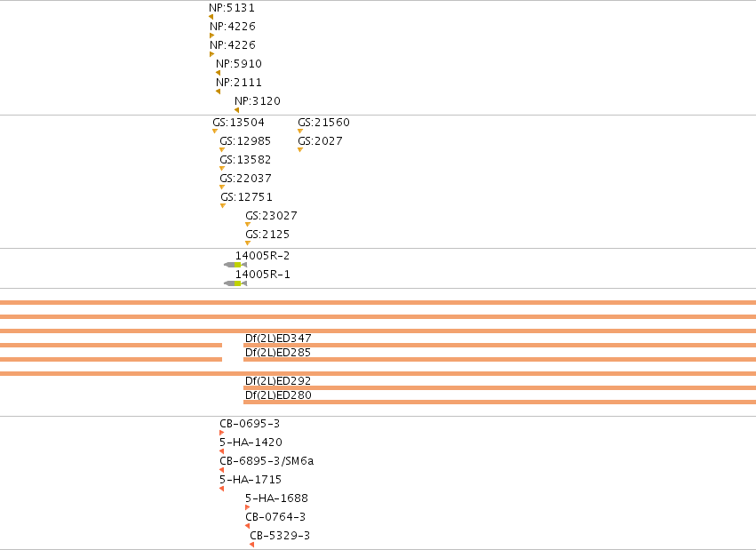Click the orange bar right of Df(2L)ED280 label

(x=499, y=402)
